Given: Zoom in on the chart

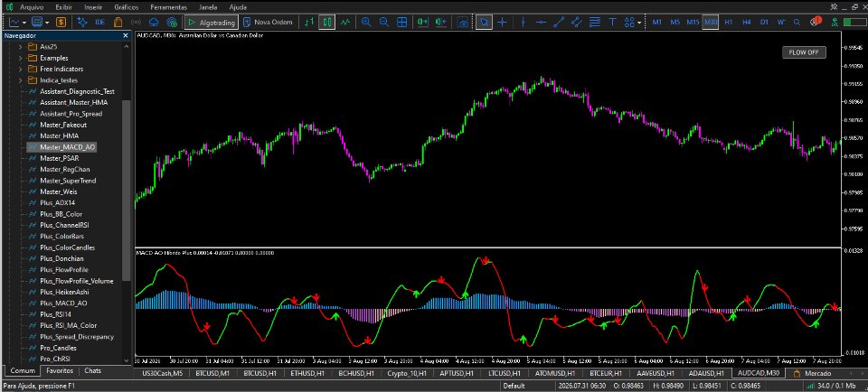Looking at the screenshot, I should coord(366,22).
